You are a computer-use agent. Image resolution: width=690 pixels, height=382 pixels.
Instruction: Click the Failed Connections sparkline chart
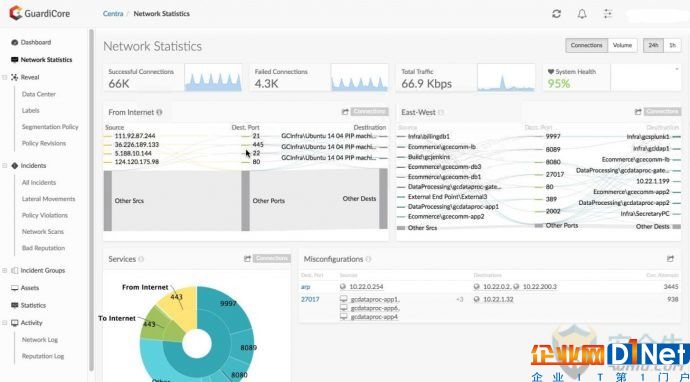click(x=359, y=77)
